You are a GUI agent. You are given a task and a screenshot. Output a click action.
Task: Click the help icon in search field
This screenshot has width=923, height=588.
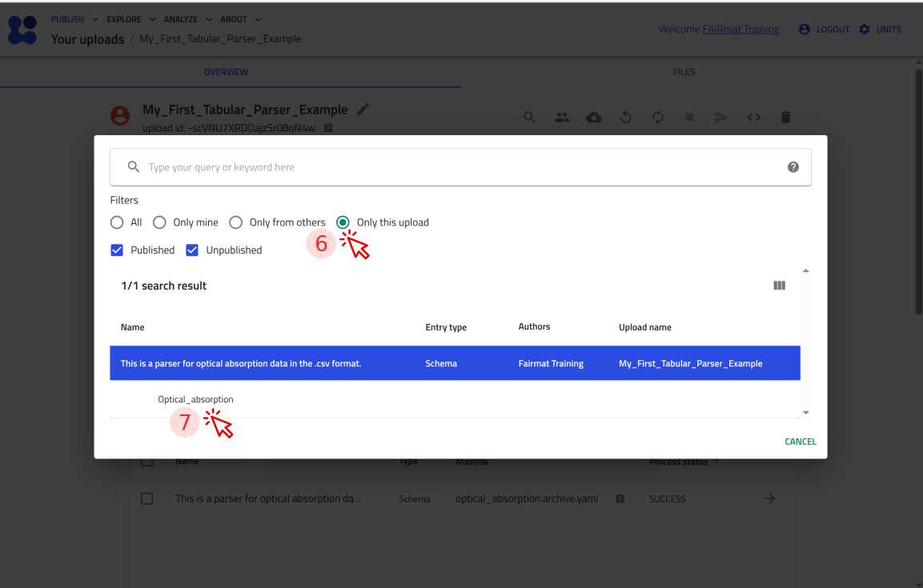click(x=793, y=167)
